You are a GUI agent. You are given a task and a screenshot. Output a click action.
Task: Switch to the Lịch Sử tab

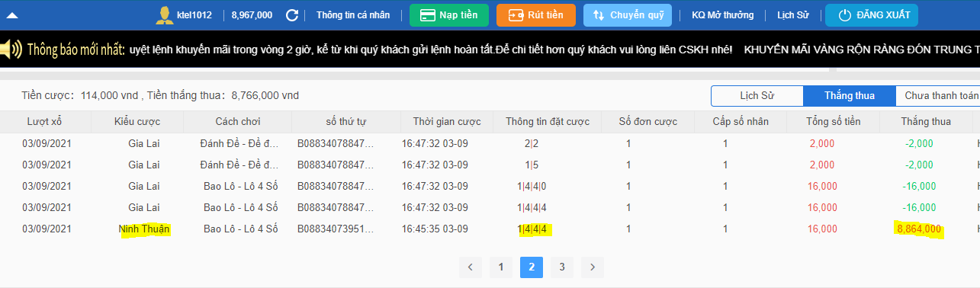(757, 96)
